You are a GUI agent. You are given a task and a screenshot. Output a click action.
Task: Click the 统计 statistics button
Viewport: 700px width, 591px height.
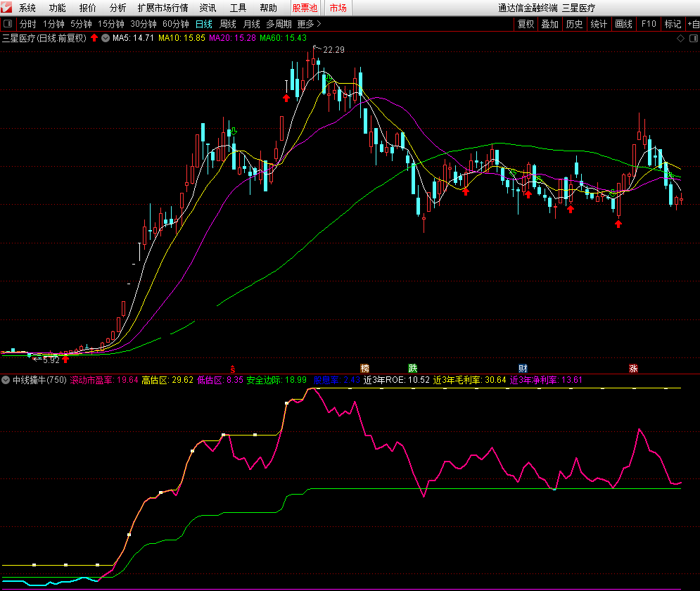point(599,24)
